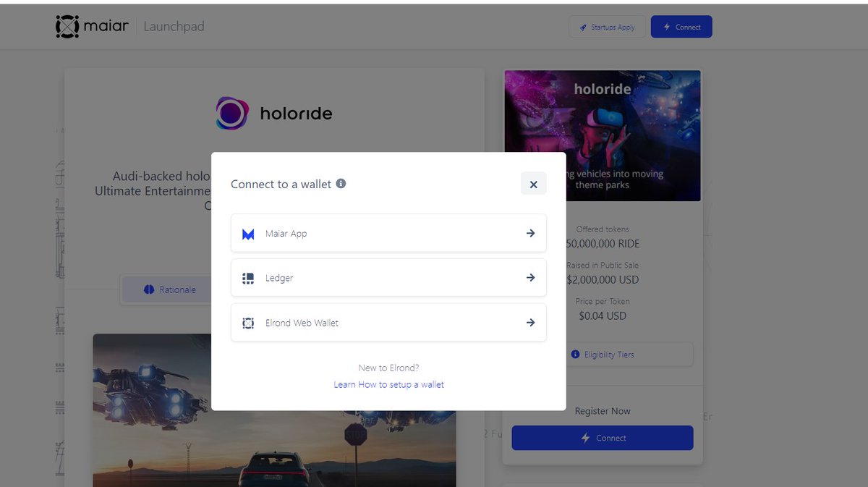This screenshot has width=868, height=487.
Task: Click the arrow in the Elrond Web Wallet row
Action: (530, 323)
